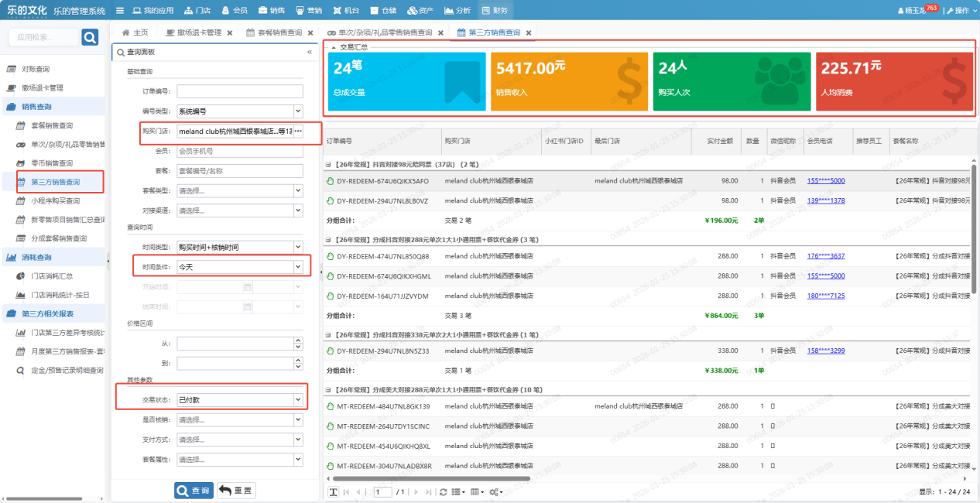
Task: Close the 撤场退卡管理 tab
Action: point(229,33)
